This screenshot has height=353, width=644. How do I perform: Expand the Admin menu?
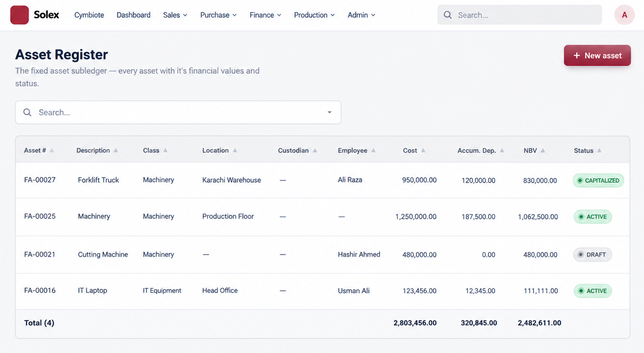point(361,15)
